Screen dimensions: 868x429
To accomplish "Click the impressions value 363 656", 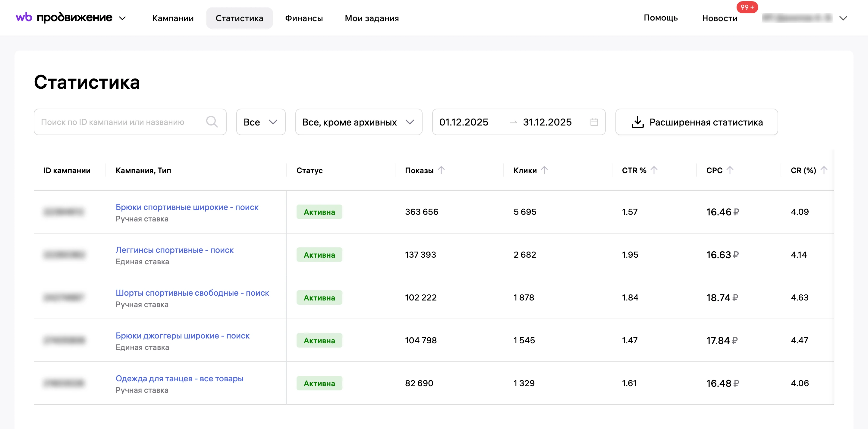I will [421, 212].
